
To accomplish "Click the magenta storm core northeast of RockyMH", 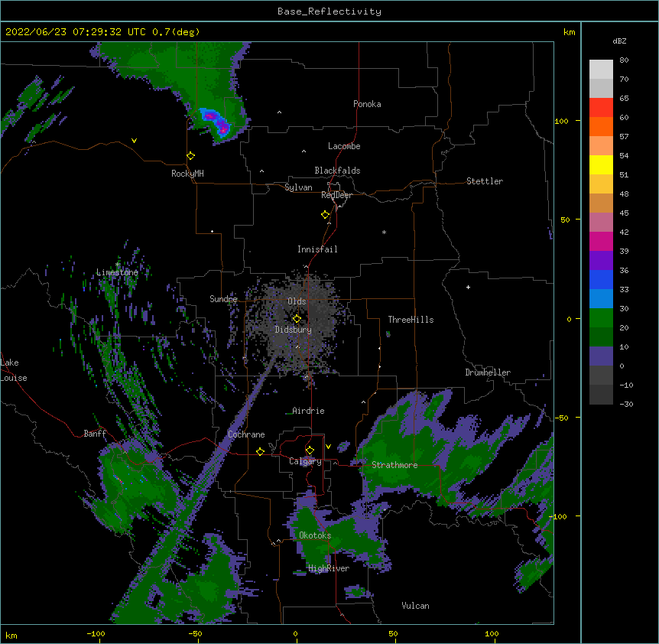I will point(217,122).
